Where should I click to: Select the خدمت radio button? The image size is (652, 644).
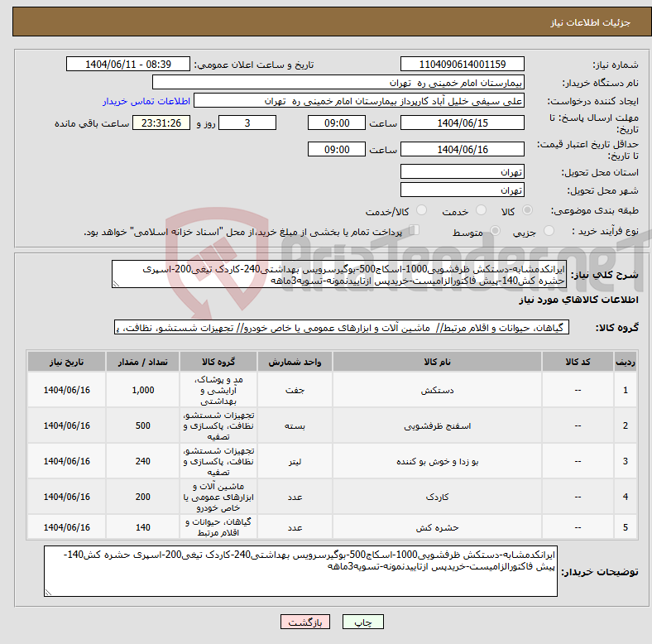pyautogui.click(x=481, y=210)
